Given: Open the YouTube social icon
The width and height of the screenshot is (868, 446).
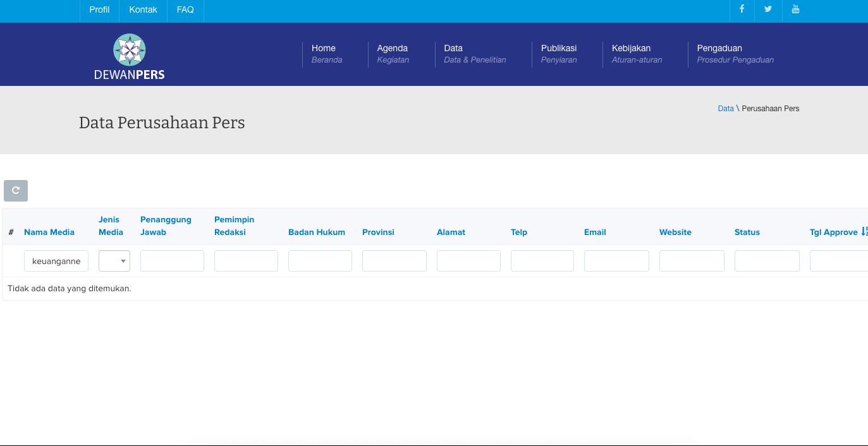Looking at the screenshot, I should click(795, 9).
